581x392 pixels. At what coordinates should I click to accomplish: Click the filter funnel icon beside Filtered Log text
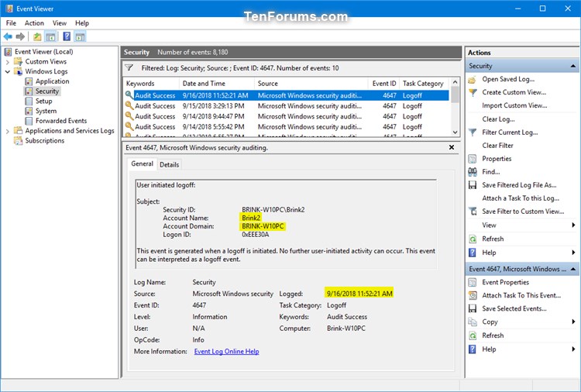pos(129,68)
